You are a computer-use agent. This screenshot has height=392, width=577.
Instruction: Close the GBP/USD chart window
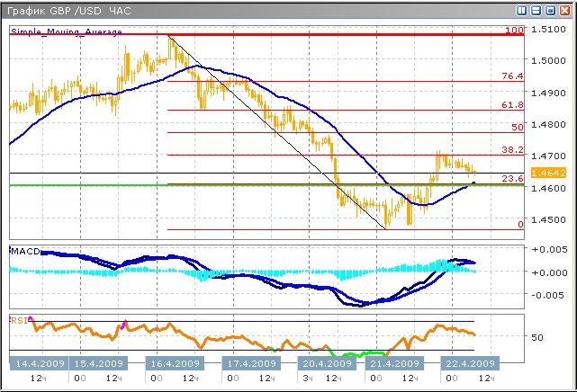point(563,10)
